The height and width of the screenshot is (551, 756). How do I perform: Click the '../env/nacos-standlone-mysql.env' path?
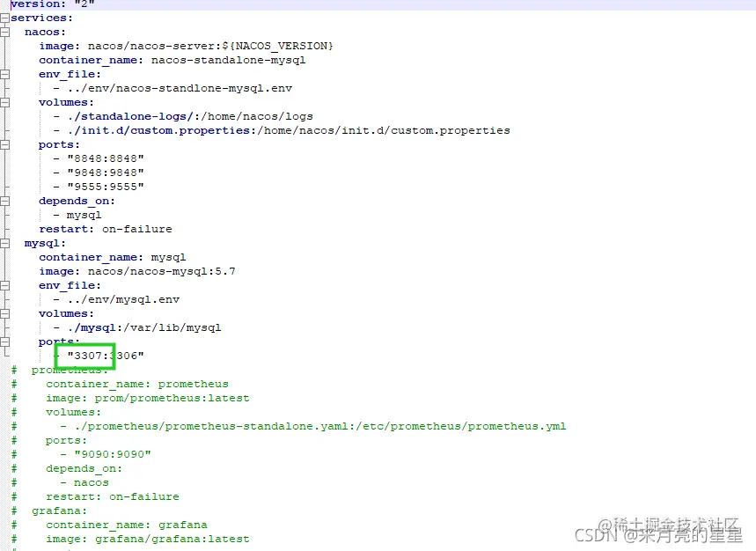(x=180, y=88)
